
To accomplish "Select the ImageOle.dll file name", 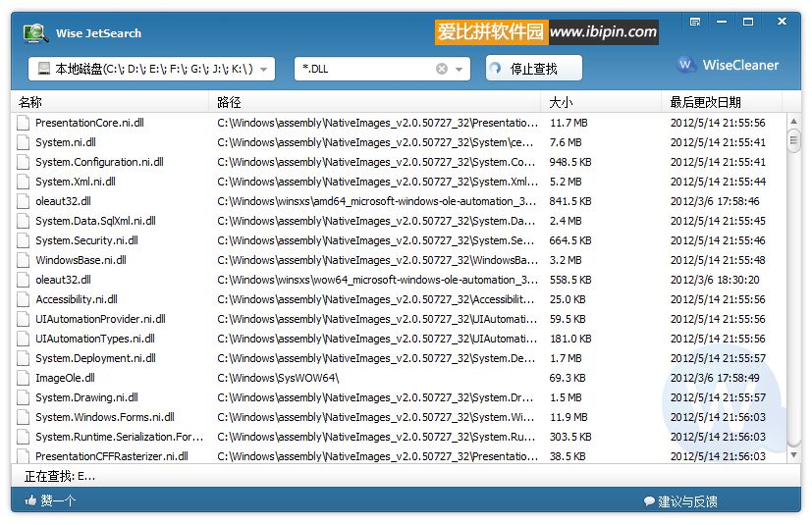I will (65, 378).
